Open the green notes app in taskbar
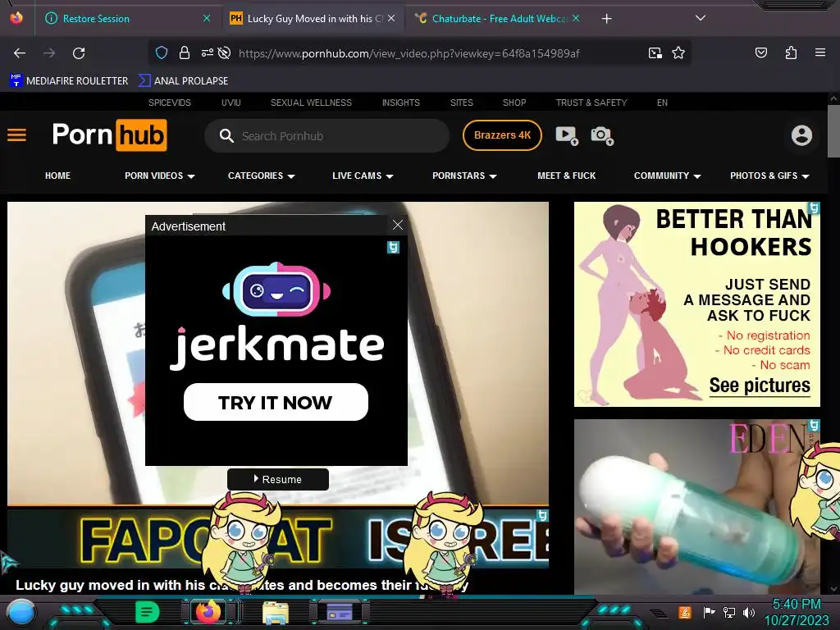The width and height of the screenshot is (840, 630). 148,612
